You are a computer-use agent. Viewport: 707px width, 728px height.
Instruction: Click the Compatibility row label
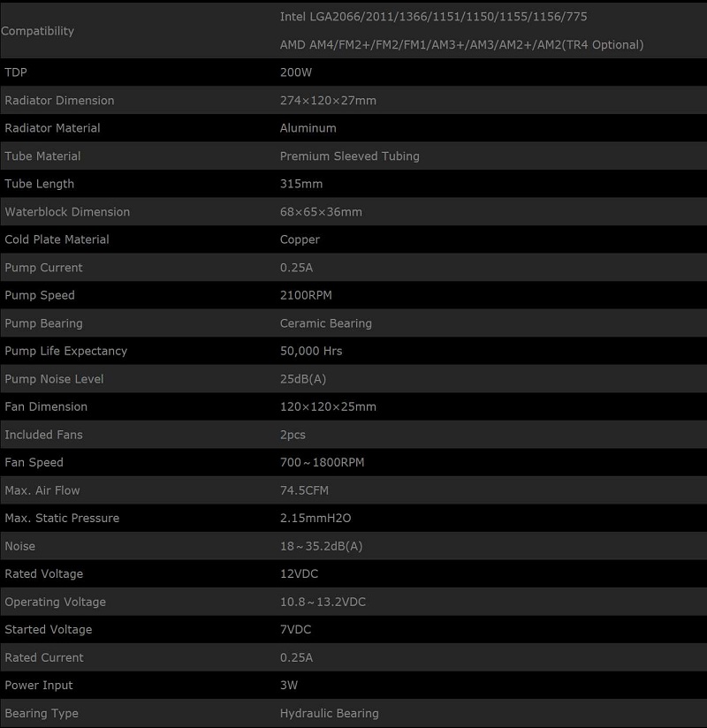coord(38,31)
